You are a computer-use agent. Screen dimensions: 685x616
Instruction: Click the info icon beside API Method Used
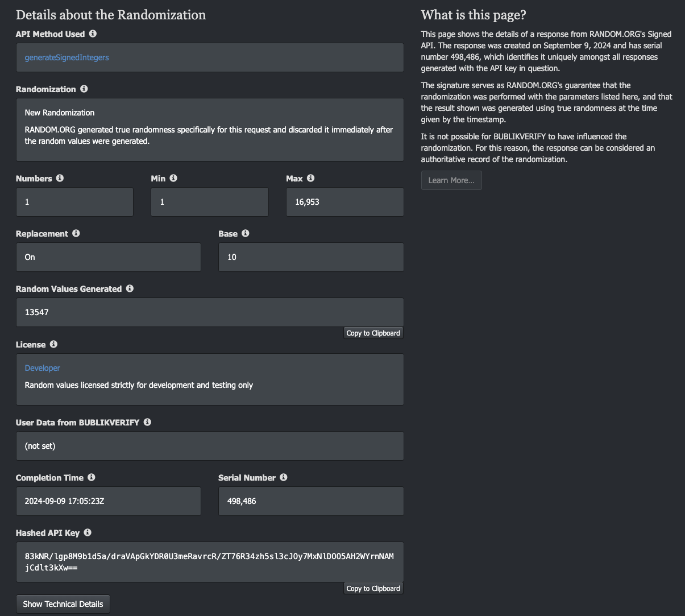click(x=93, y=34)
